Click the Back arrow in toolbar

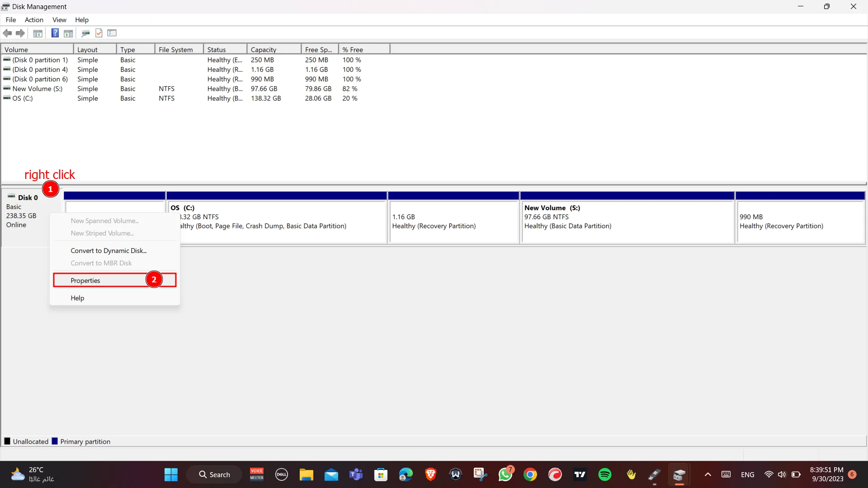[7, 33]
